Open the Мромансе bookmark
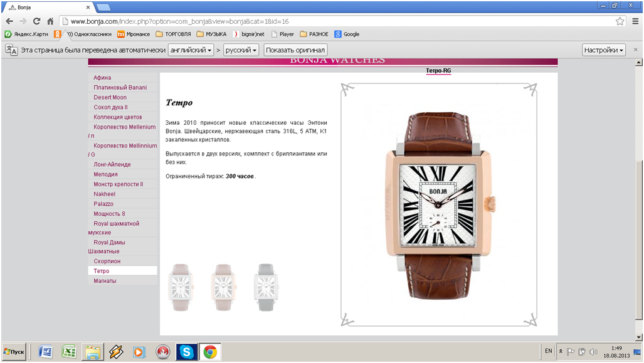644x363 pixels. pyautogui.click(x=134, y=34)
